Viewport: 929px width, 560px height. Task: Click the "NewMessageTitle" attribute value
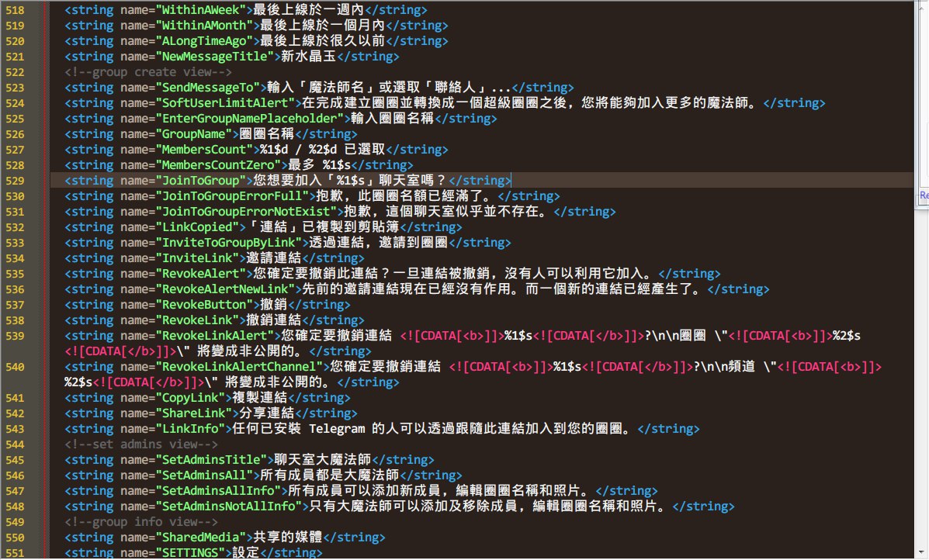215,57
